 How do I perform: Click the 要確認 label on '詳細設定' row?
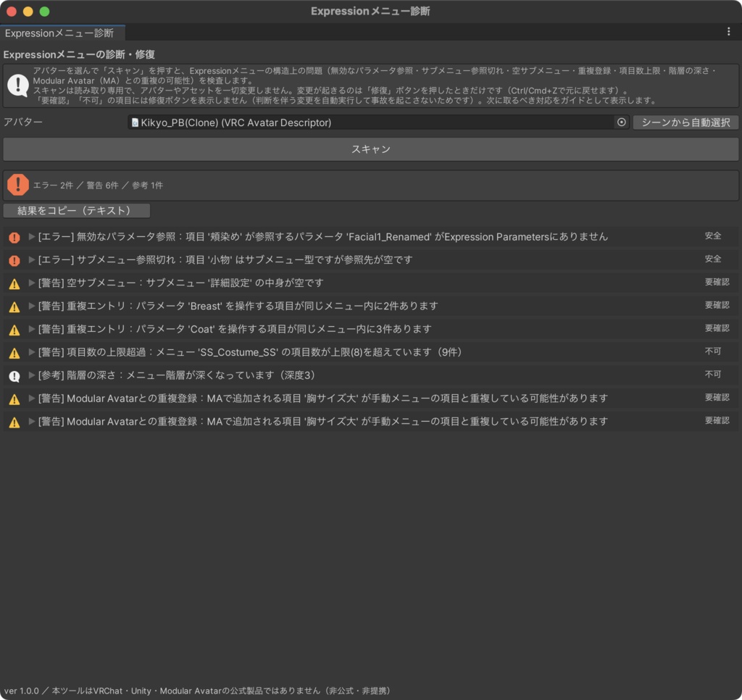(x=717, y=282)
